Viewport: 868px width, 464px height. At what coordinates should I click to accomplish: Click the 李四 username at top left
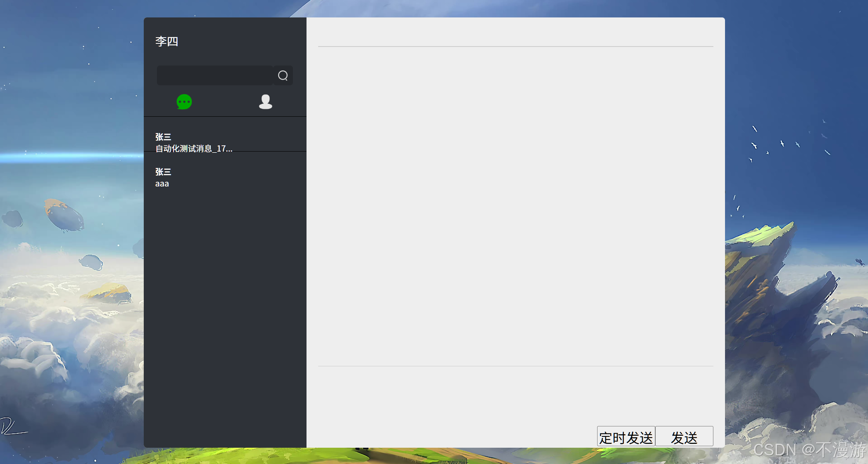[167, 41]
